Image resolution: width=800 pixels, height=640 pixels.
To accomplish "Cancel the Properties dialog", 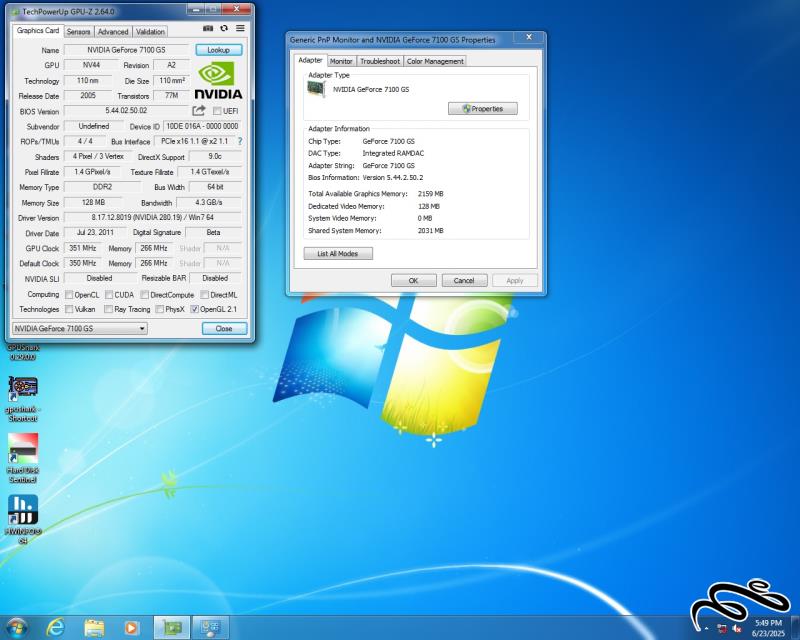I will (464, 281).
